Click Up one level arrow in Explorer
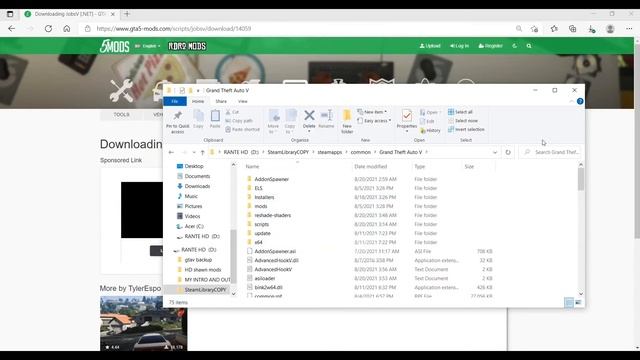The image size is (640, 360). (x=202, y=152)
